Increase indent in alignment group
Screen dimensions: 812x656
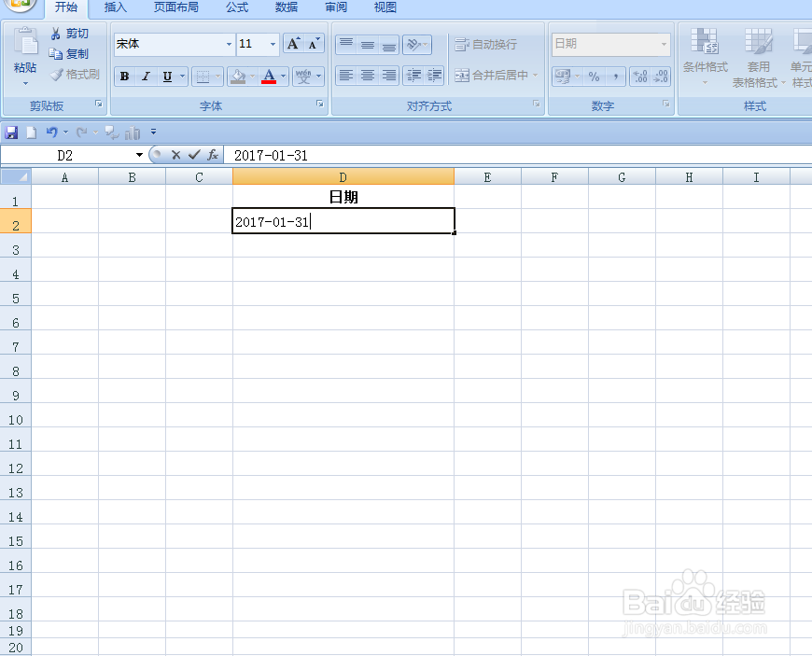pos(434,76)
